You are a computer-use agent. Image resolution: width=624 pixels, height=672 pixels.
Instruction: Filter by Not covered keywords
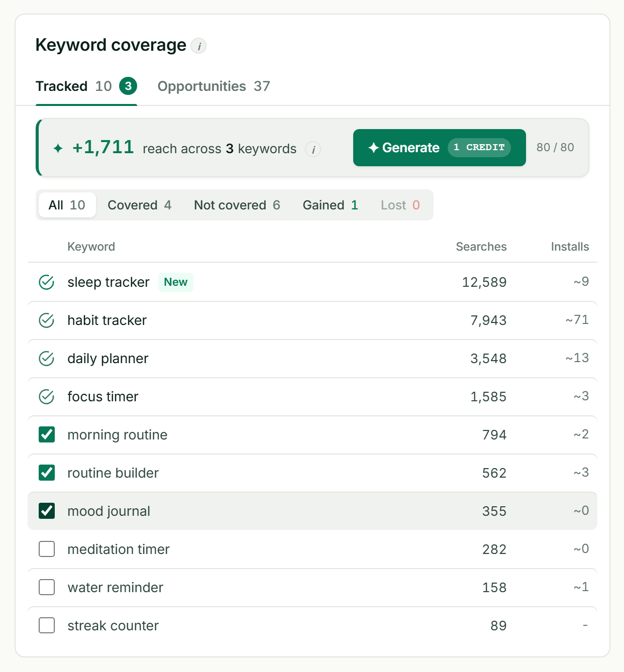(237, 205)
